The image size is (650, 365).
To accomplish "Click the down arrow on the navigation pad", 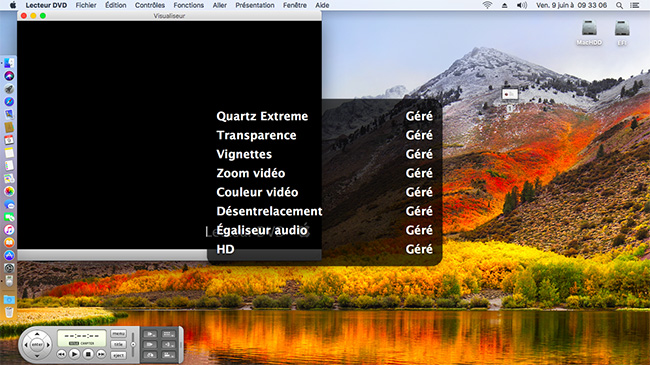I will coord(37,356).
